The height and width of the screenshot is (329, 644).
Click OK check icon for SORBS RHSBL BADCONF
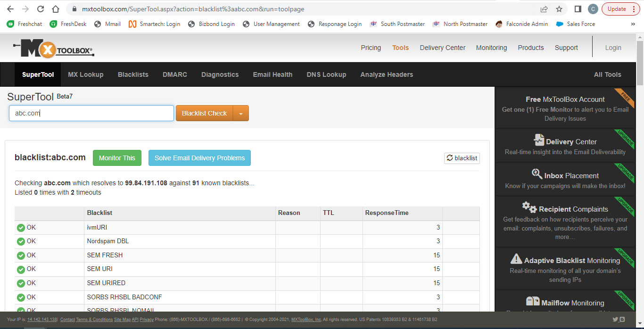pos(21,297)
